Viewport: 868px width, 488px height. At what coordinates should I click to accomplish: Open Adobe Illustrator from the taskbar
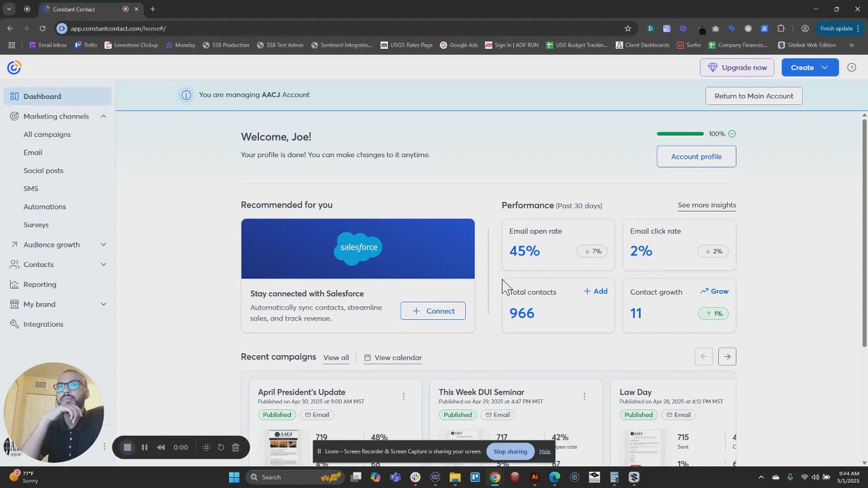coord(534,477)
